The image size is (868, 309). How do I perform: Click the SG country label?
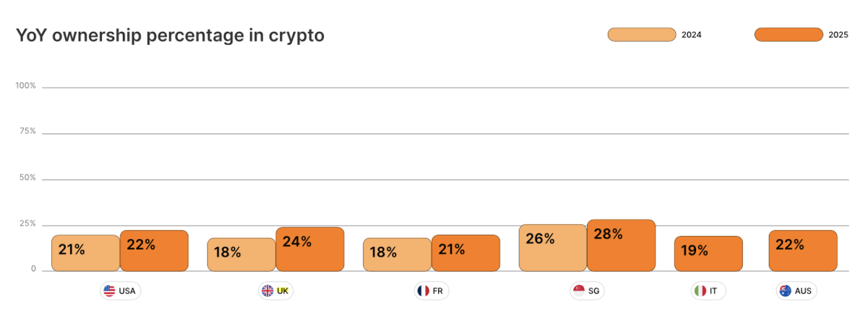(x=594, y=291)
